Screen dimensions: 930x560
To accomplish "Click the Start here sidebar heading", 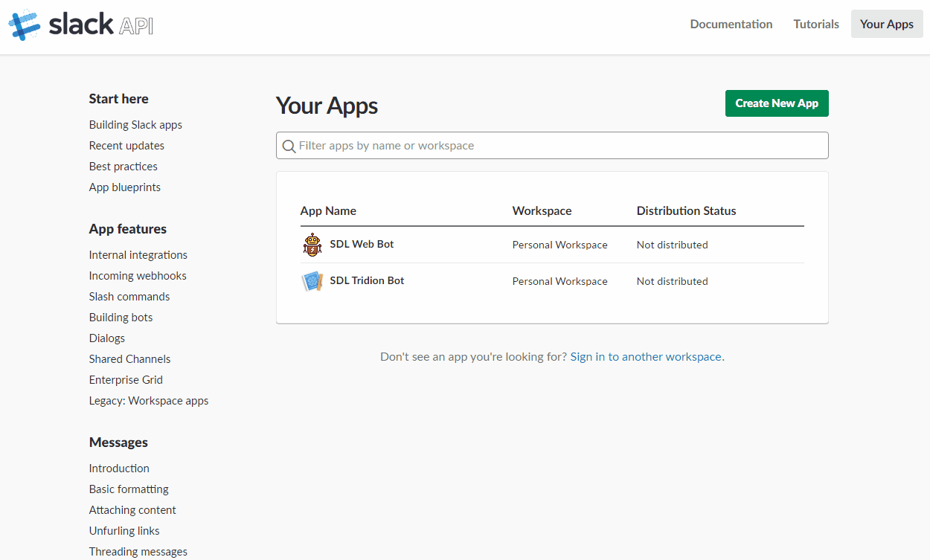I will coord(118,99).
